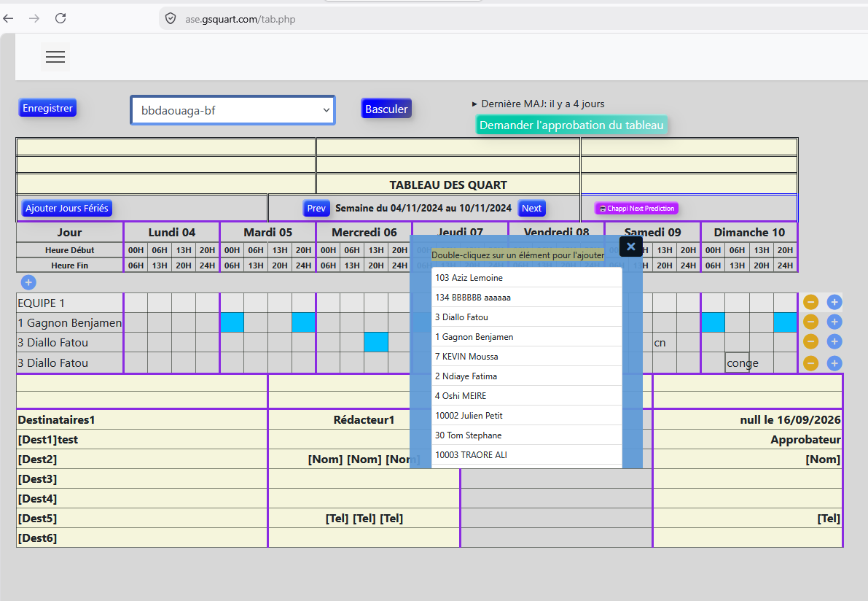
Task: Expand the Dernière MAJ disclosure triangle
Action: [x=474, y=104]
